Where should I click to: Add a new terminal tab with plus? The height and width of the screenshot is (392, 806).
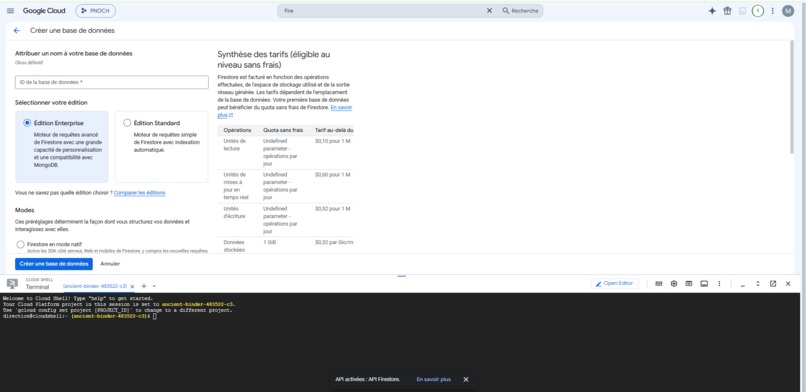[144, 286]
